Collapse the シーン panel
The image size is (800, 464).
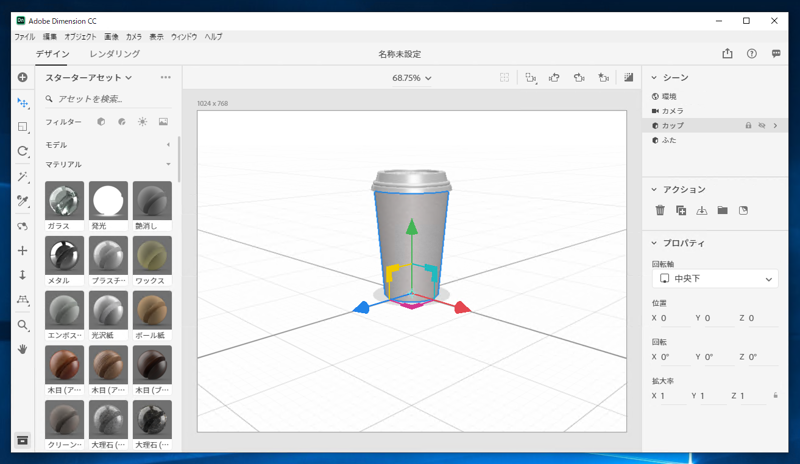pyautogui.click(x=654, y=78)
